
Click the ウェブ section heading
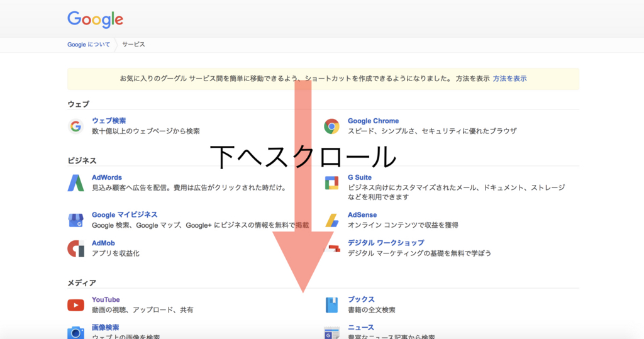pos(78,104)
